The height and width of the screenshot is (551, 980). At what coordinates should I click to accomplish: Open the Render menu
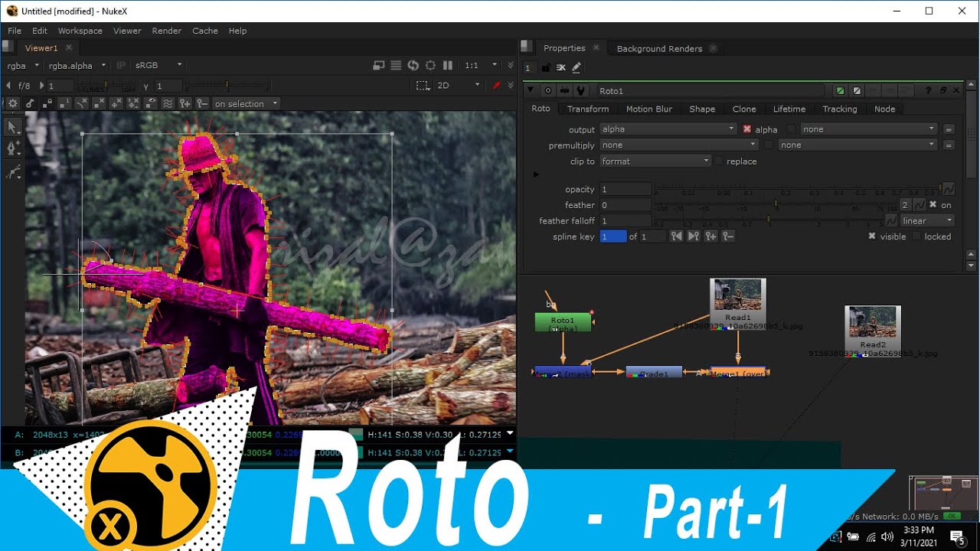(x=166, y=31)
